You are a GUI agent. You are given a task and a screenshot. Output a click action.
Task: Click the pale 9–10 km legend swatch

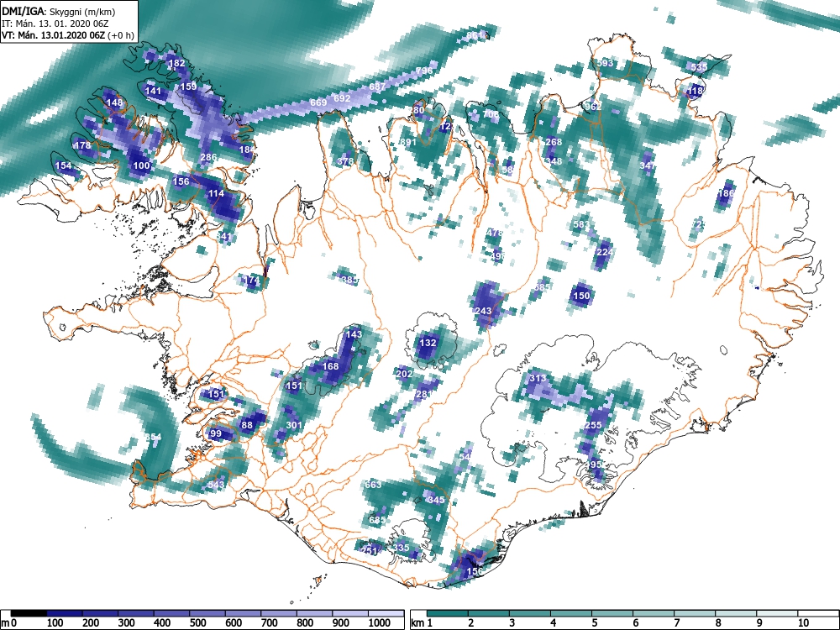pyautogui.click(x=777, y=613)
